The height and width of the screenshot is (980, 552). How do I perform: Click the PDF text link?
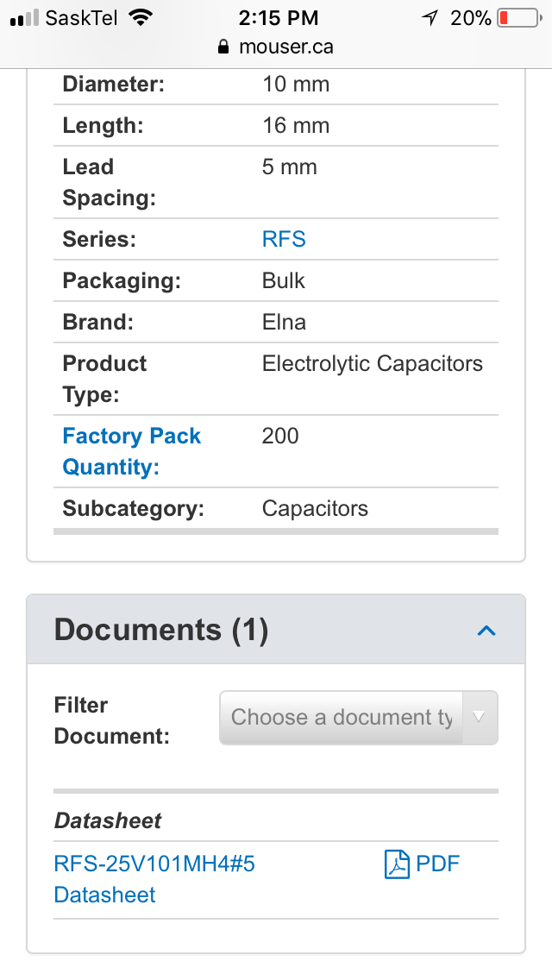pyautogui.click(x=437, y=864)
